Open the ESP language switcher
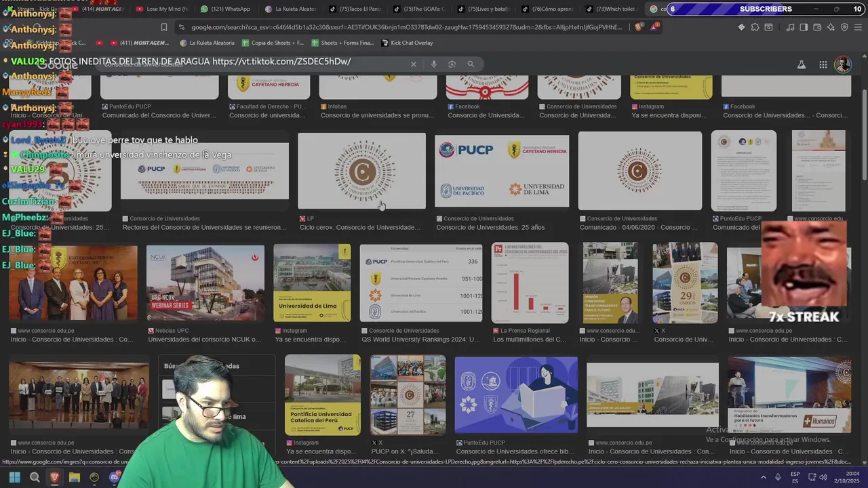Screen dimensions: 868x488 [x=795, y=477]
